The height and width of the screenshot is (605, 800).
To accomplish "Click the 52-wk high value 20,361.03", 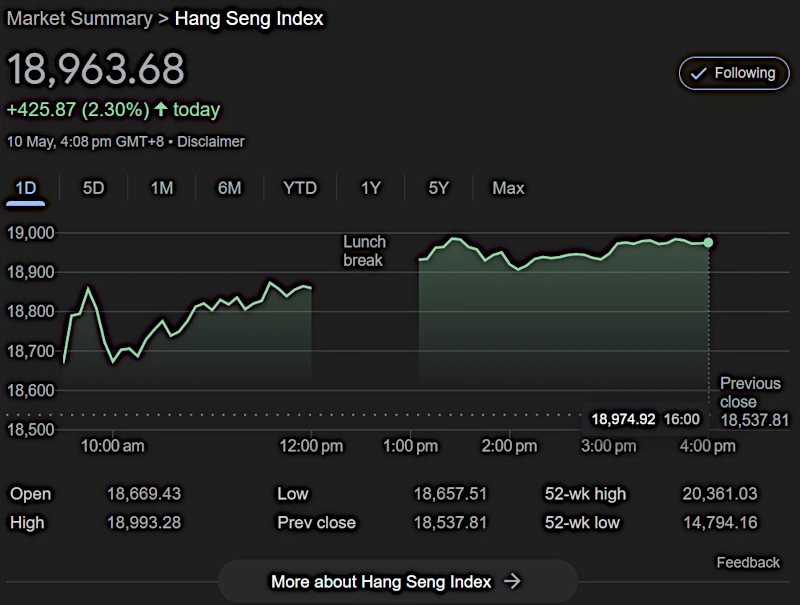I will (x=720, y=494).
